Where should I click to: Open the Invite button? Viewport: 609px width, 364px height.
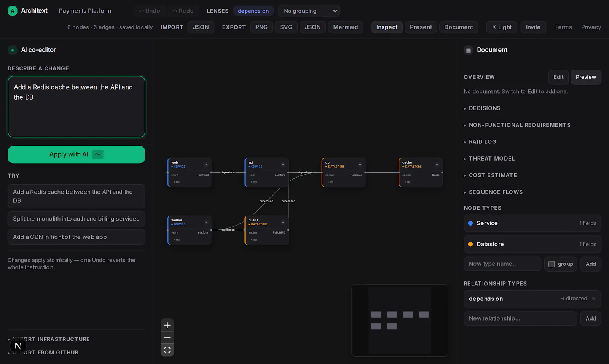click(533, 27)
